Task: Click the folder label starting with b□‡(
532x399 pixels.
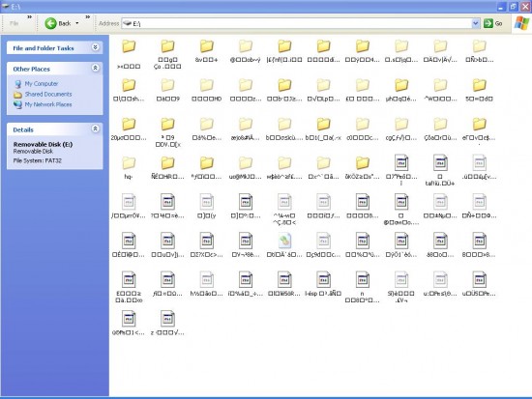Action: pos(323,137)
